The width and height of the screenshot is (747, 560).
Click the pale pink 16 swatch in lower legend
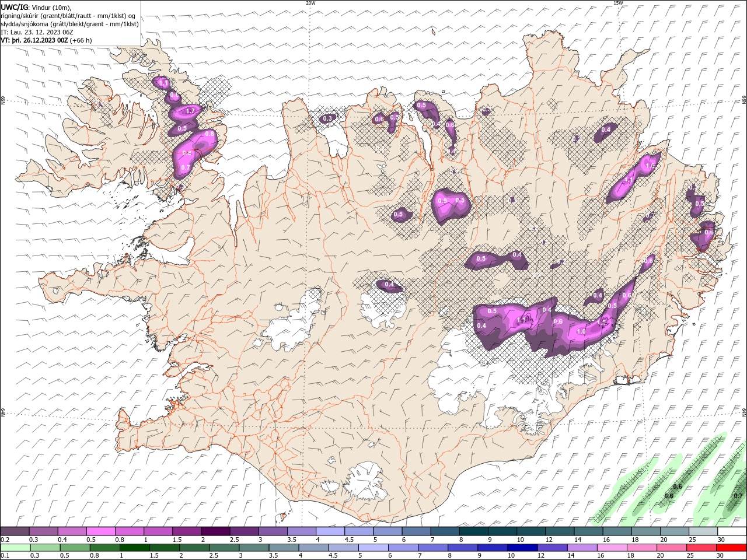pyautogui.click(x=612, y=548)
